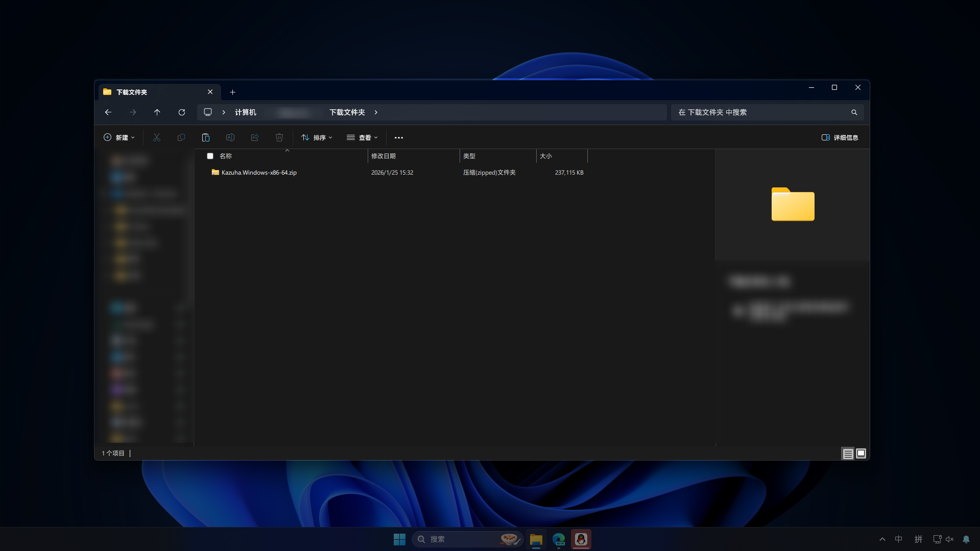Select the file Kazuha.Windows-x86-64.zip
980x551 pixels.
259,173
